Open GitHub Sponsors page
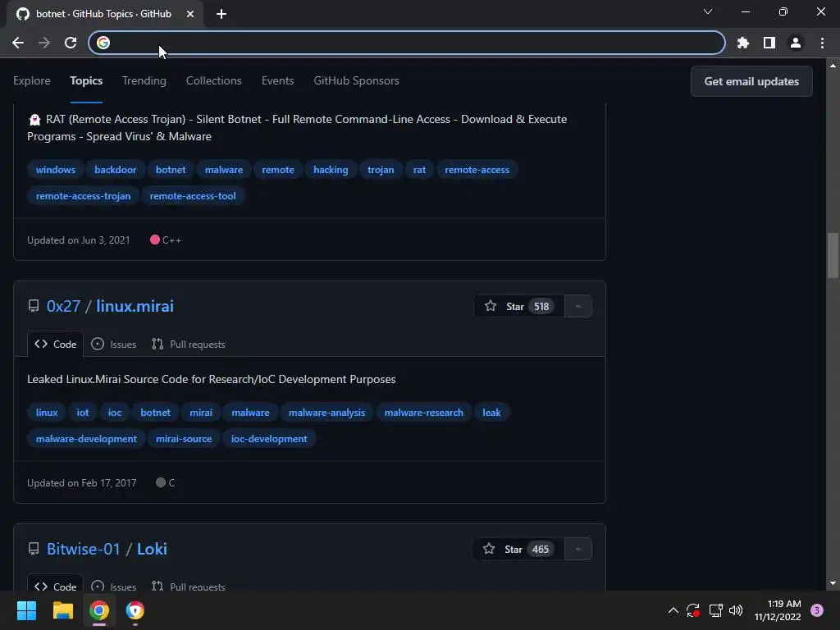Image resolution: width=840 pixels, height=630 pixels. tap(356, 80)
